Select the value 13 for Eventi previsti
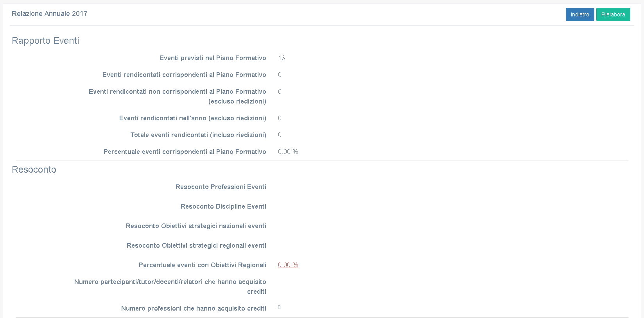 282,58
